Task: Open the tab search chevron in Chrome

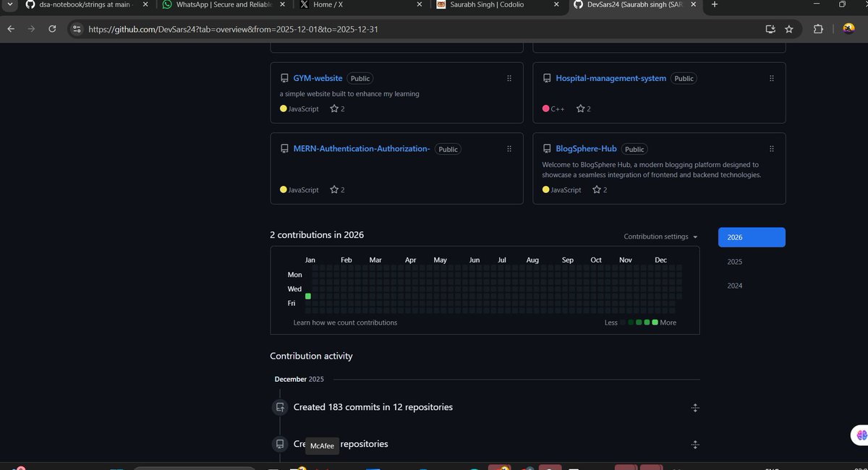Action: point(9,4)
